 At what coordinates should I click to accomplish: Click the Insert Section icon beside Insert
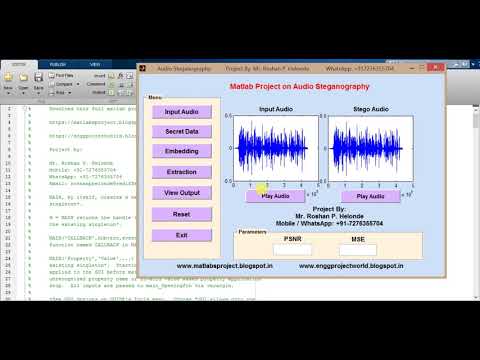point(111,76)
